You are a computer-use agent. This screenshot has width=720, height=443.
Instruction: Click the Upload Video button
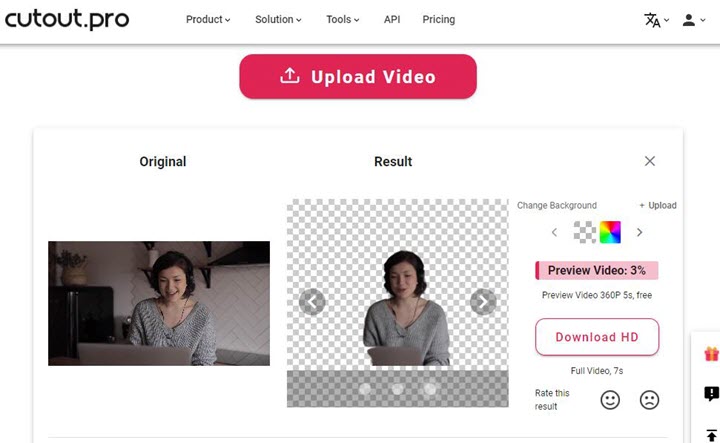(358, 77)
